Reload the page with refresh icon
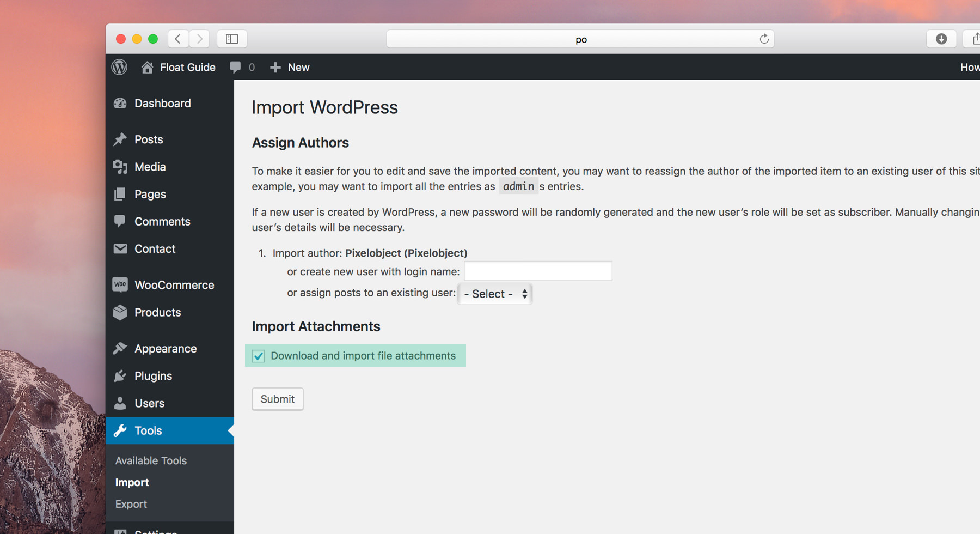The height and width of the screenshot is (534, 980). (x=764, y=39)
